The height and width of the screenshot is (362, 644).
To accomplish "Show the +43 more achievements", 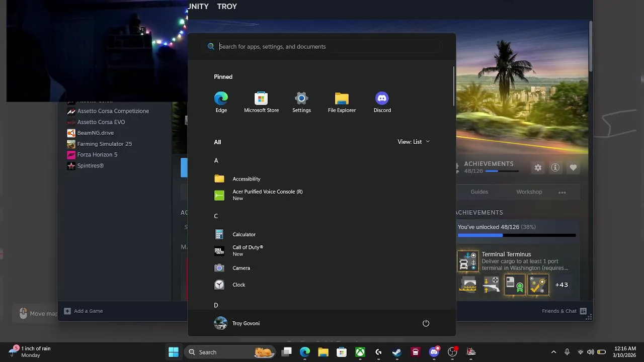I will tap(561, 285).
